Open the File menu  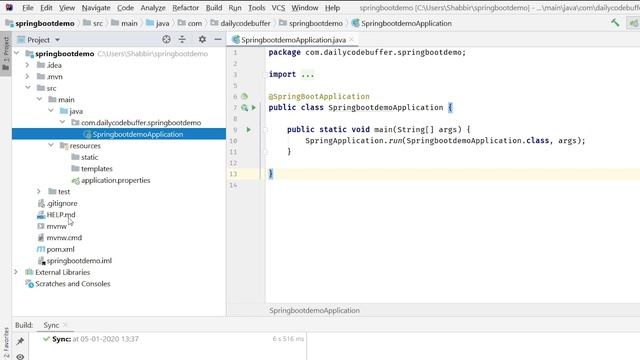28,8
